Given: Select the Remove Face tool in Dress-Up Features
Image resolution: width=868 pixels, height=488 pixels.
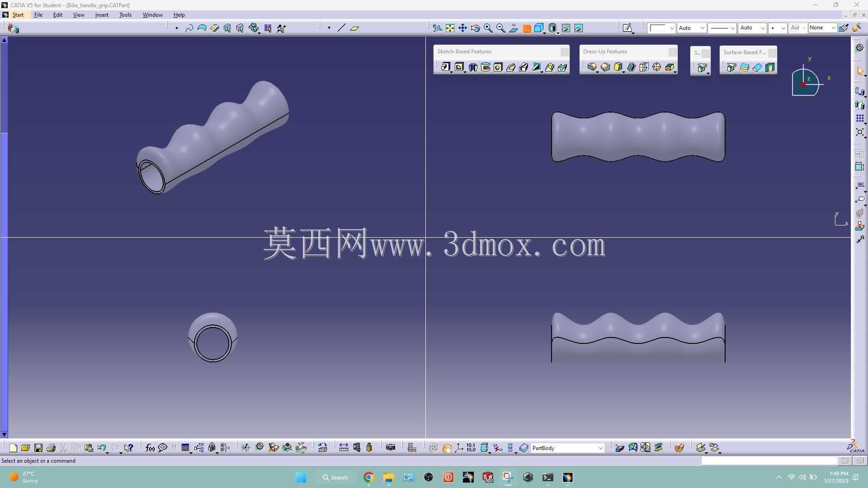Looking at the screenshot, I should (x=670, y=67).
